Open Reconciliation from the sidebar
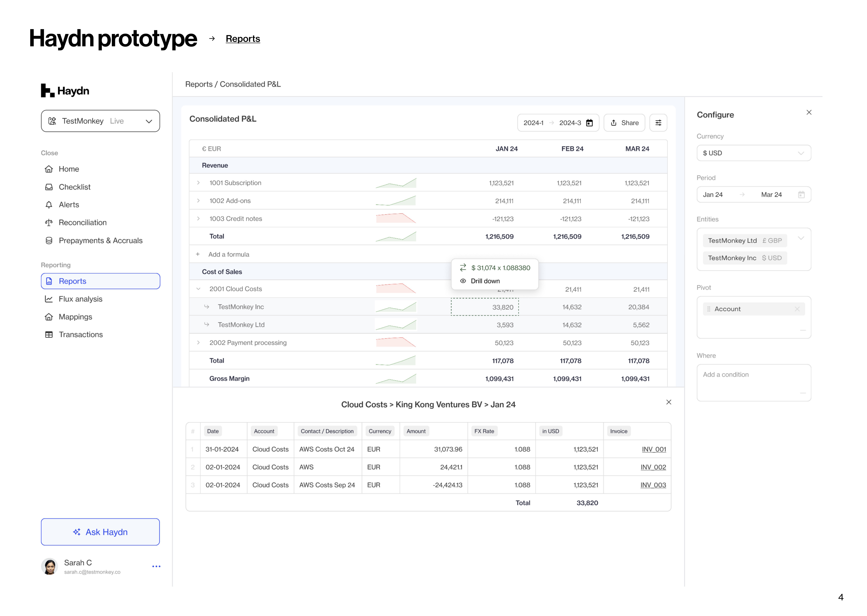Screen dimensions: 867x616 point(82,223)
